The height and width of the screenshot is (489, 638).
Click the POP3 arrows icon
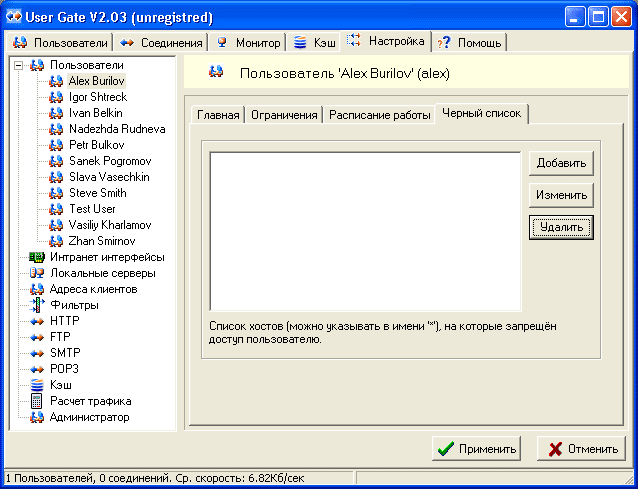37,369
